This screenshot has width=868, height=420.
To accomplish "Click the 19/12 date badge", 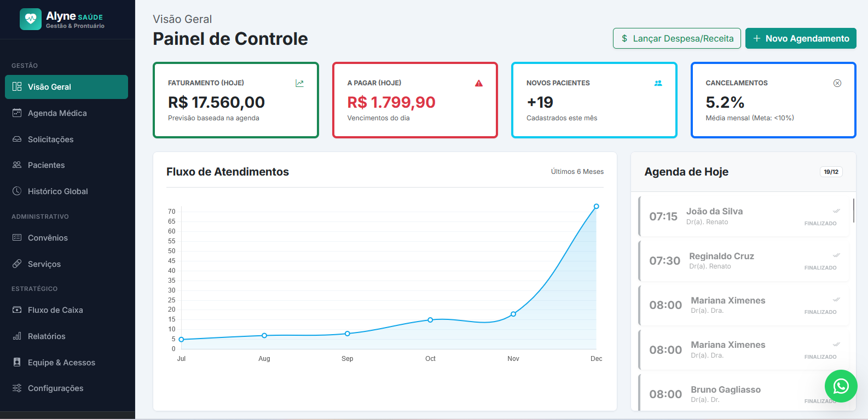I will pyautogui.click(x=831, y=172).
